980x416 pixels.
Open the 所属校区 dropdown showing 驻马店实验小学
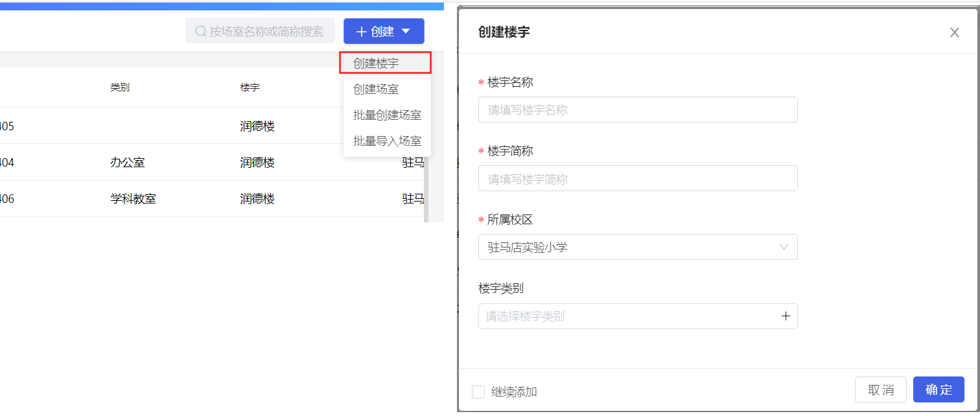(x=638, y=247)
